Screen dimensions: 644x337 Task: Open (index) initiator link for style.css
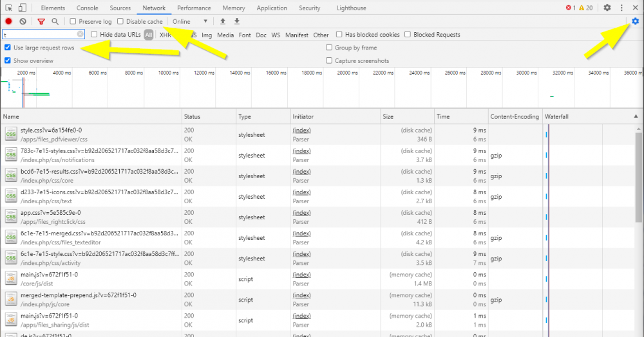[301, 131]
